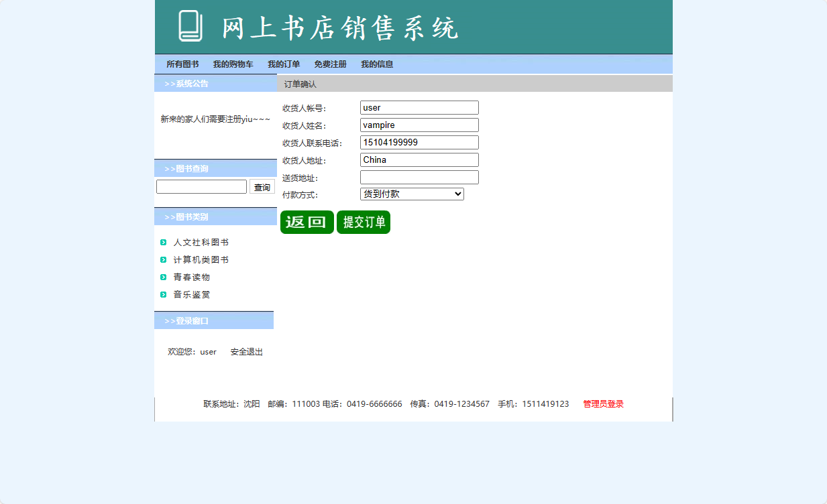Go to 我的订单 orders page
This screenshot has height=504, width=827.
pyautogui.click(x=283, y=64)
